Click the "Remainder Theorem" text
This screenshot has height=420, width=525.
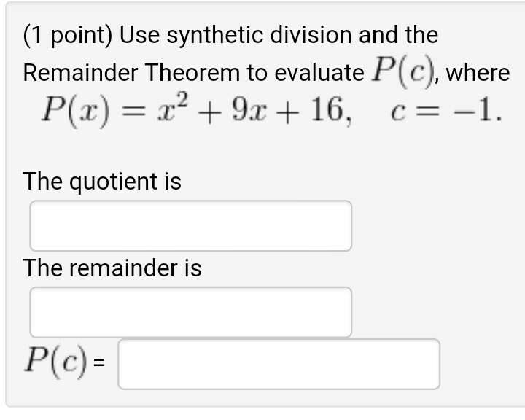tap(131, 72)
